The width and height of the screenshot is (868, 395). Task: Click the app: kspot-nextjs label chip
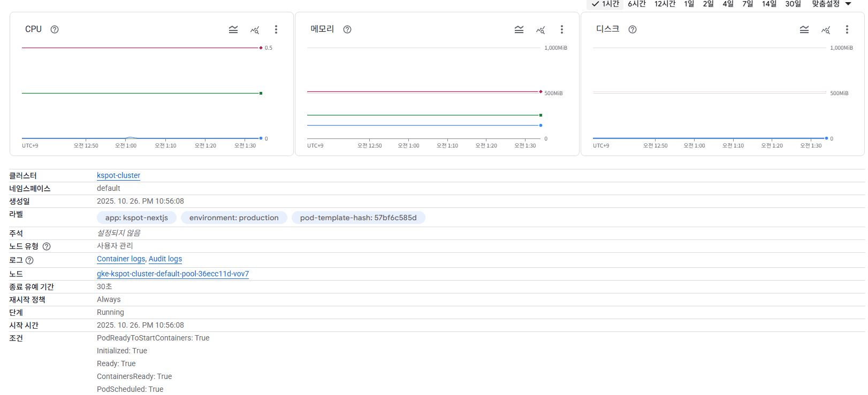click(136, 218)
